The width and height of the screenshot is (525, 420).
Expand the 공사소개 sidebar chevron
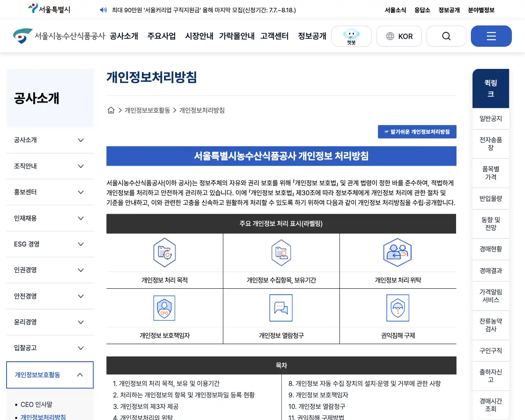[x=81, y=140]
